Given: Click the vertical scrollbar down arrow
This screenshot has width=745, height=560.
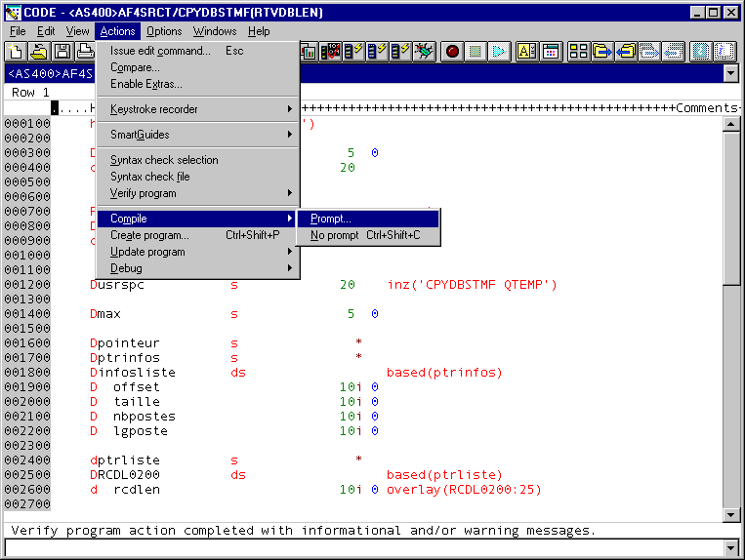Looking at the screenshot, I should point(729,514).
